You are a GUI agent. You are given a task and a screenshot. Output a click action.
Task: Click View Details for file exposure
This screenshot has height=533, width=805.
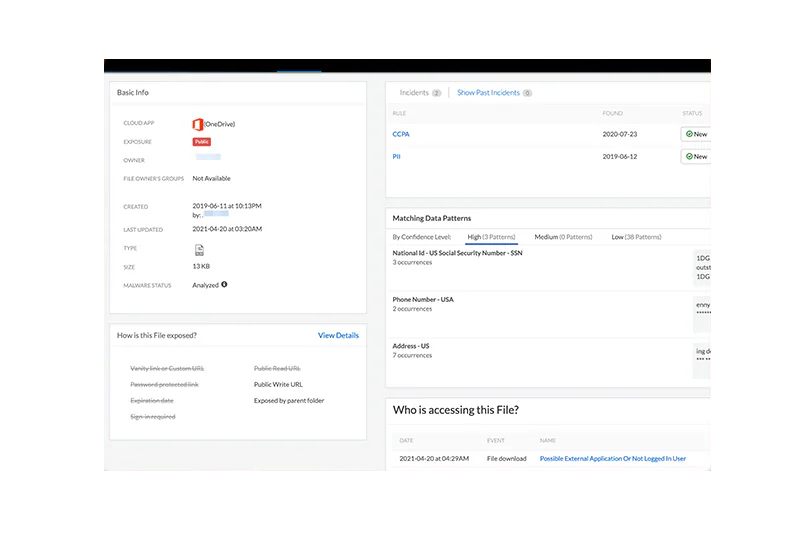(x=338, y=335)
